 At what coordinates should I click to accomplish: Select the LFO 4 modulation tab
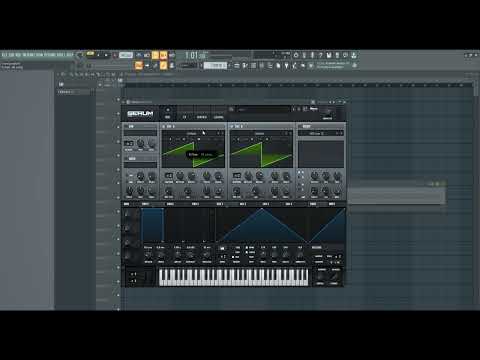coord(289,204)
